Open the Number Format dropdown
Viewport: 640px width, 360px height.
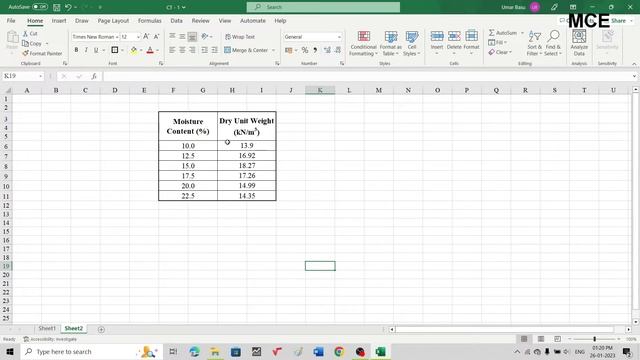(x=339, y=37)
